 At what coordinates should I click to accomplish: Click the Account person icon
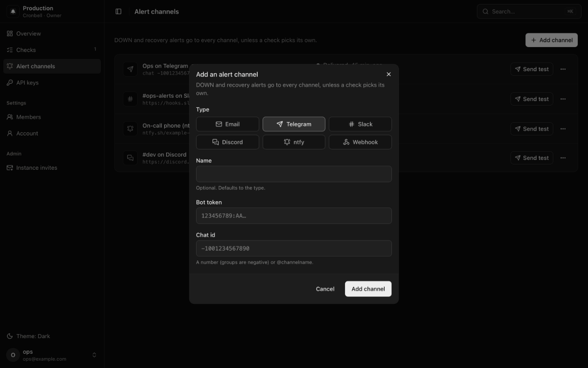10,133
